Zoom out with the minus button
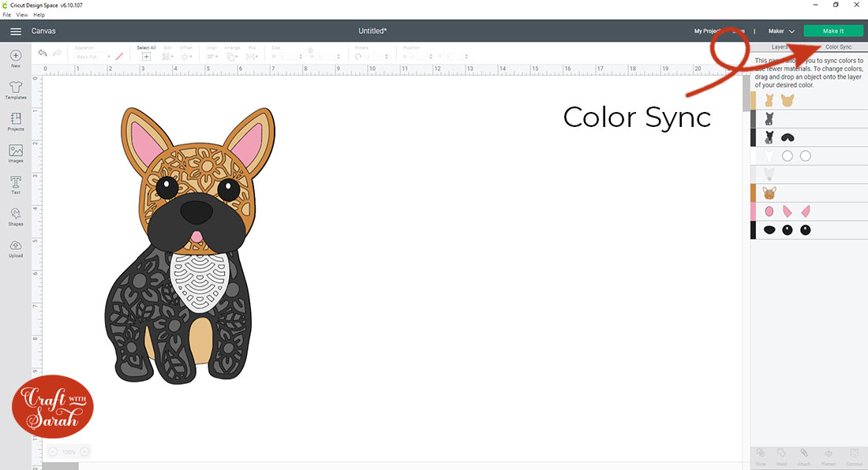The width and height of the screenshot is (868, 470). click(x=53, y=452)
